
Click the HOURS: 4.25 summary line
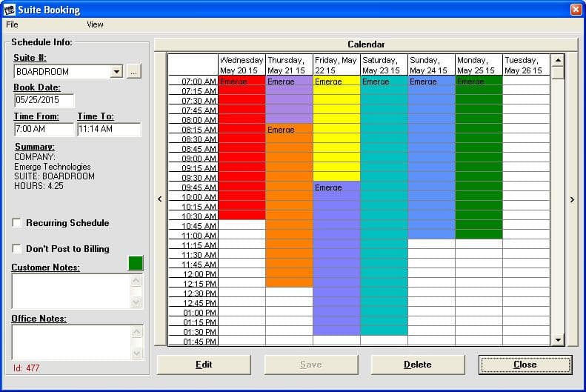pos(39,186)
